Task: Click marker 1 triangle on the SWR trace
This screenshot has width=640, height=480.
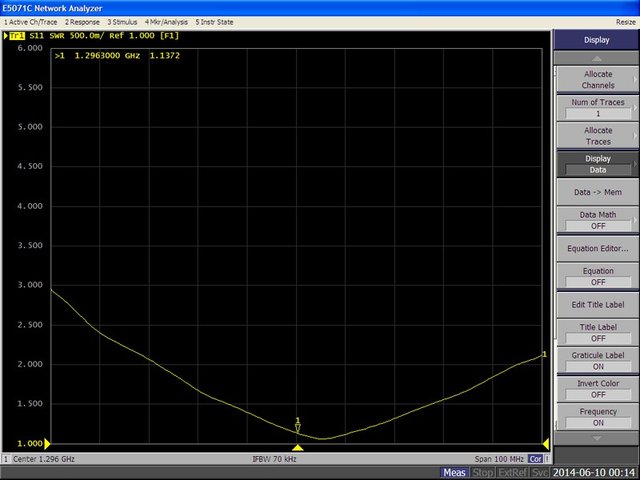Action: pos(297,428)
